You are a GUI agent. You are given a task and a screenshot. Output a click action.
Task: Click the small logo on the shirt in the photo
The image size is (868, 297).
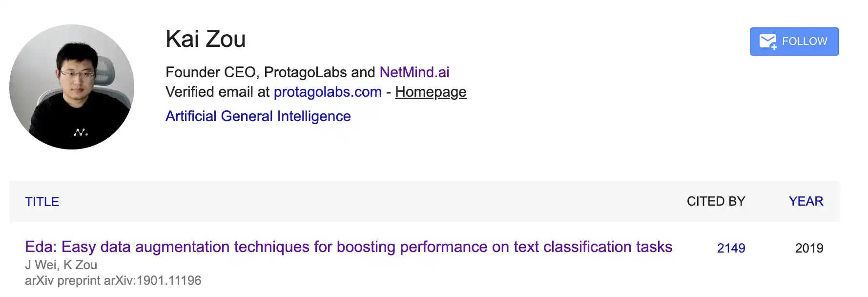(81, 132)
